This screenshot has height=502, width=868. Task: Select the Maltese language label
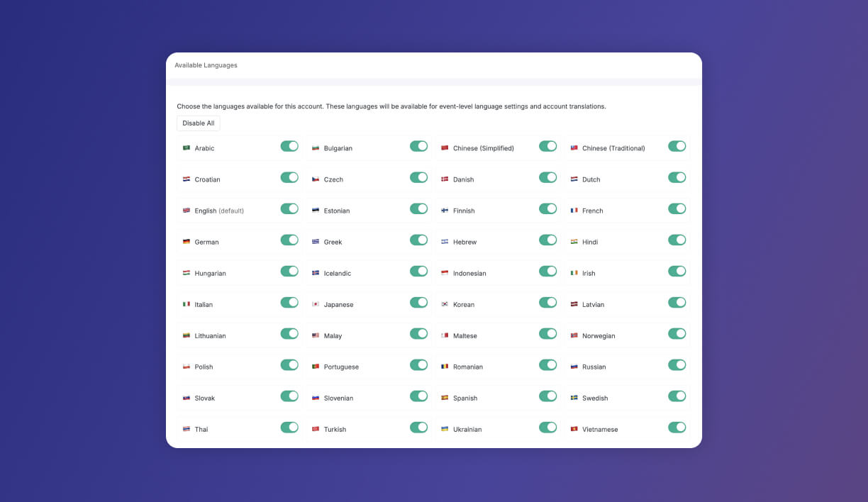click(465, 335)
